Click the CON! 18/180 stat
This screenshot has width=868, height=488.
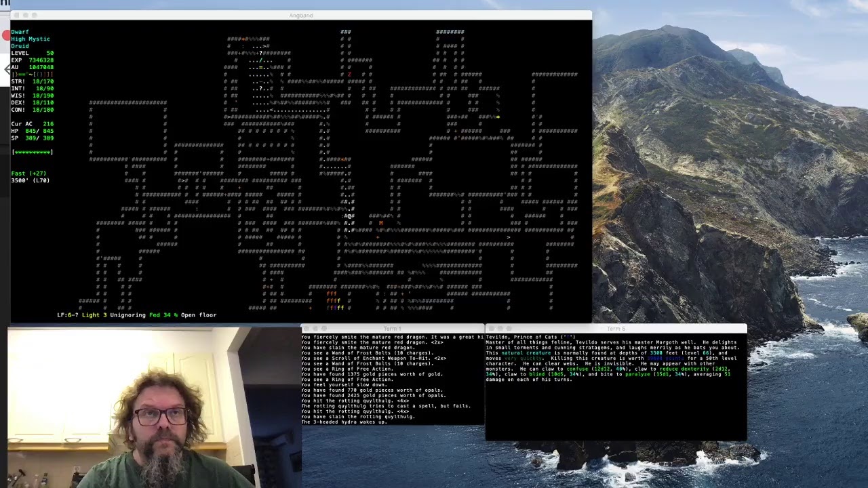click(32, 110)
